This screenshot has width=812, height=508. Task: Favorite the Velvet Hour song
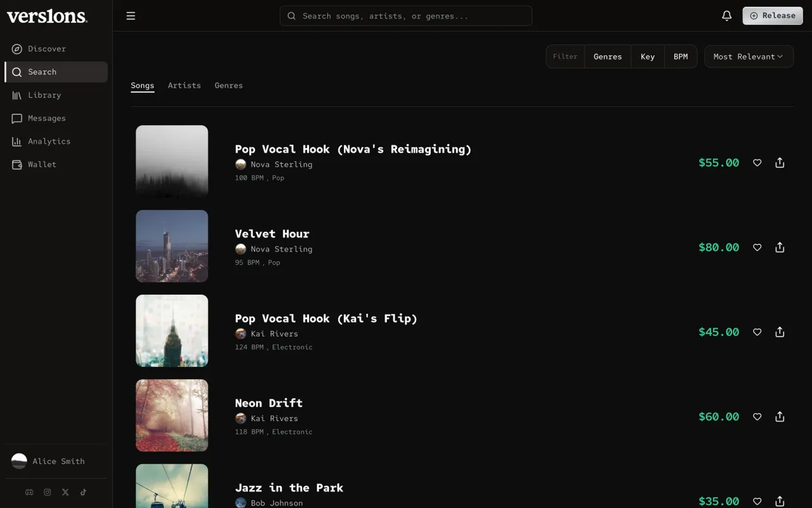(757, 247)
